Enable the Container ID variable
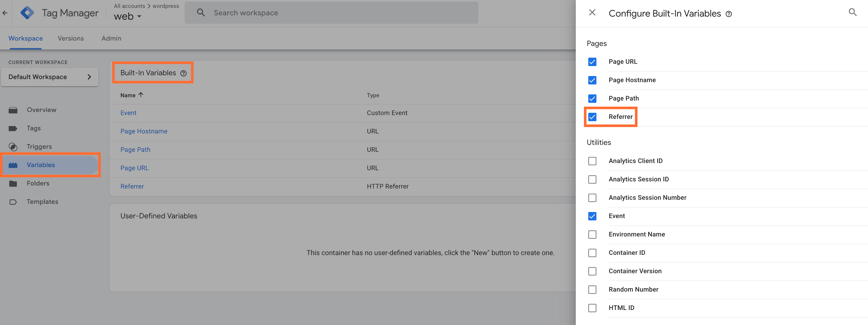 [592, 253]
